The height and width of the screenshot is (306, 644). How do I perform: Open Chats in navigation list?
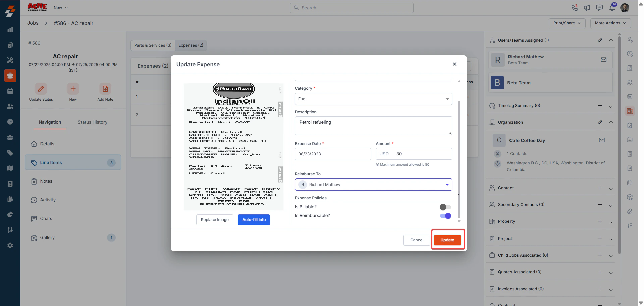[x=73, y=219]
